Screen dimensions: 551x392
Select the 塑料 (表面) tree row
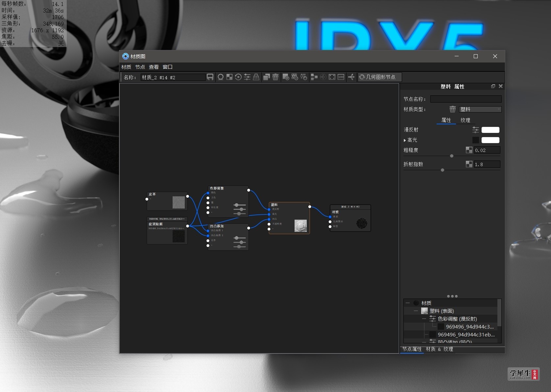point(450,311)
